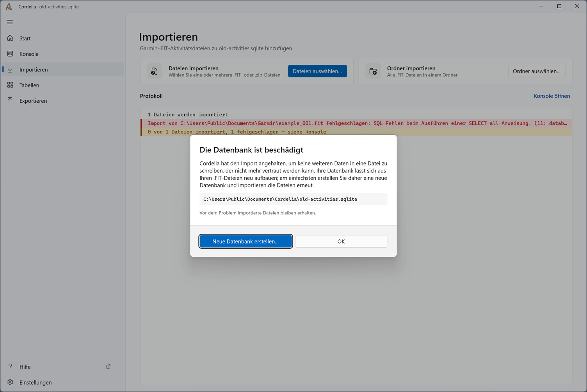587x392 pixels.
Task: Click the Ordner importieren folder icon
Action: pyautogui.click(x=373, y=71)
